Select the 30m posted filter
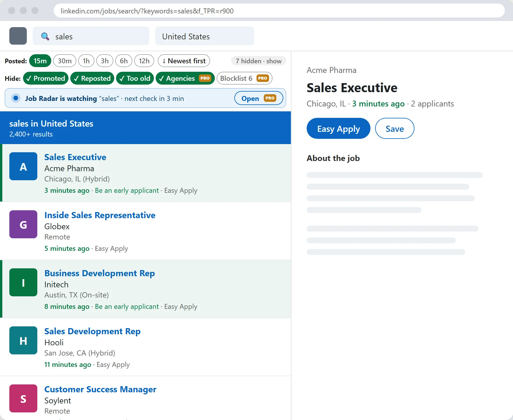513x420 pixels. point(65,61)
